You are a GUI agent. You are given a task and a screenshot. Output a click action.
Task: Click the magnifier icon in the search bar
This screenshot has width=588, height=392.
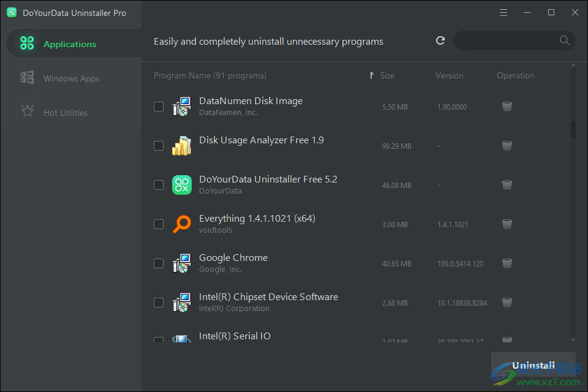[563, 40]
